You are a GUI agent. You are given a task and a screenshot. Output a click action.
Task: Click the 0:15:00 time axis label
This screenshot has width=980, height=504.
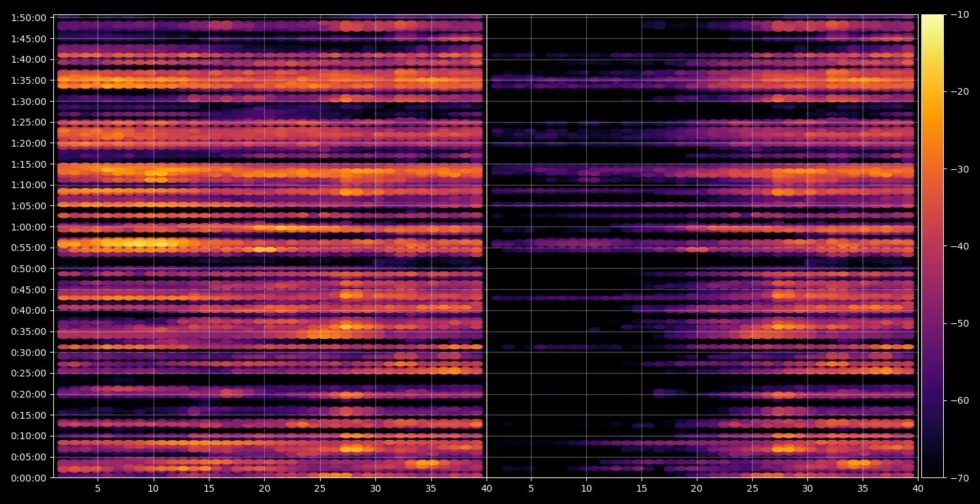[x=29, y=415]
